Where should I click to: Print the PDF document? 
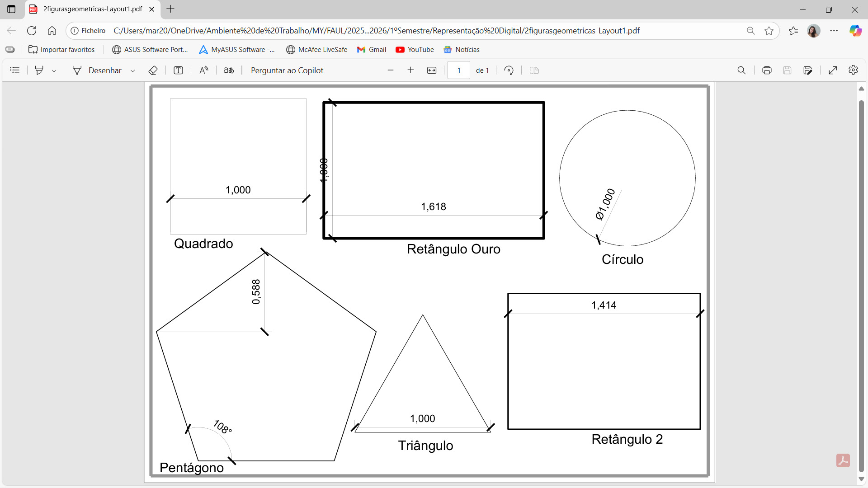tap(767, 70)
